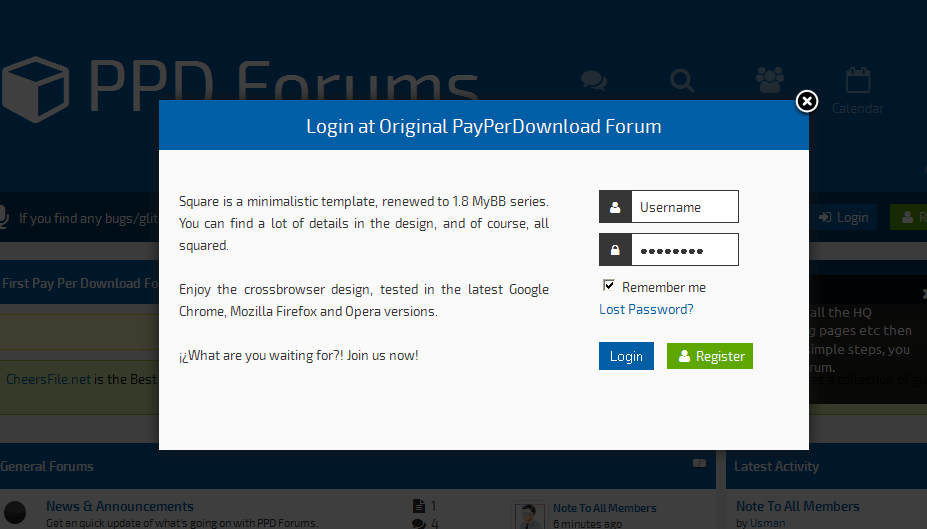Click the green Register button in modal
Image resolution: width=927 pixels, height=529 pixels.
point(709,356)
